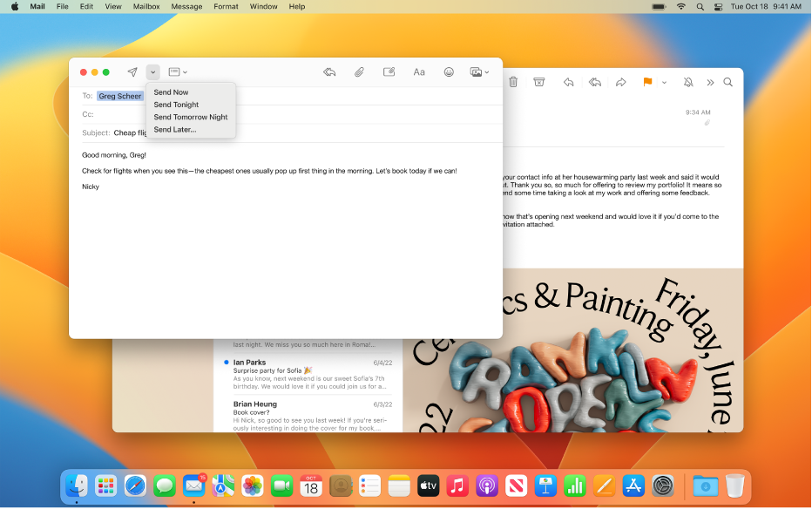This screenshot has width=812, height=509.
Task: Click the Reply All icon
Action: [x=596, y=82]
